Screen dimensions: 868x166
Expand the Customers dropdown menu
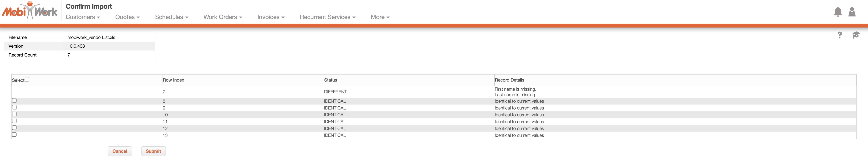pos(83,17)
